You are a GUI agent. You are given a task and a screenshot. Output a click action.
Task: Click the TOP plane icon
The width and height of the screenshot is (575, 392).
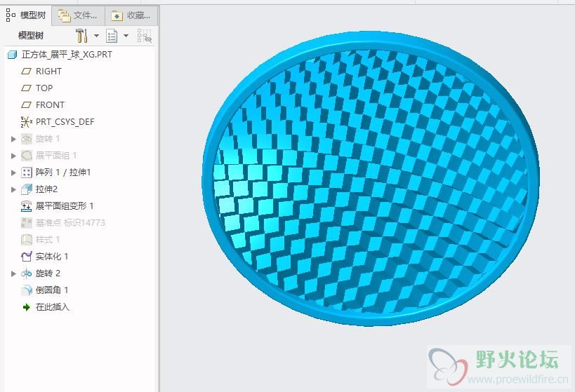coord(27,88)
